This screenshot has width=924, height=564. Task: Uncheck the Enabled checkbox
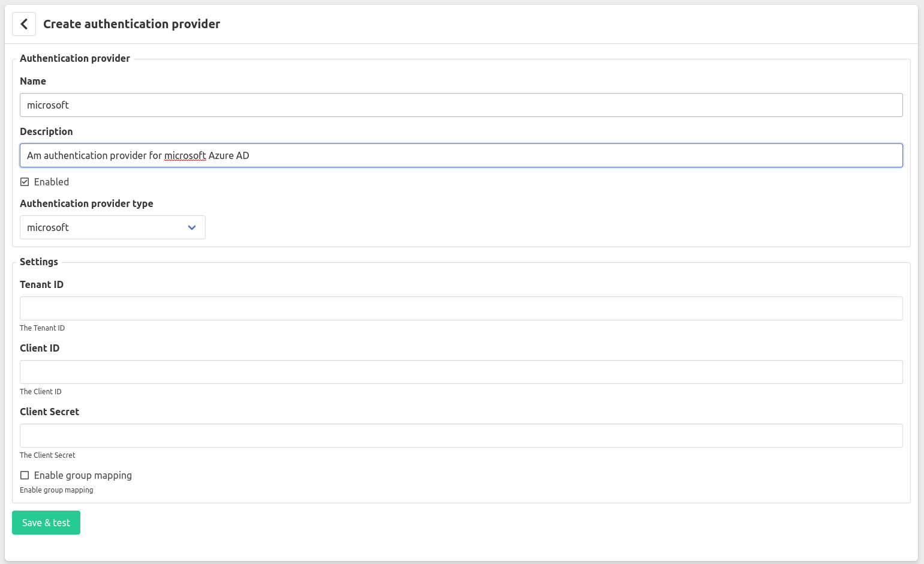pos(25,182)
